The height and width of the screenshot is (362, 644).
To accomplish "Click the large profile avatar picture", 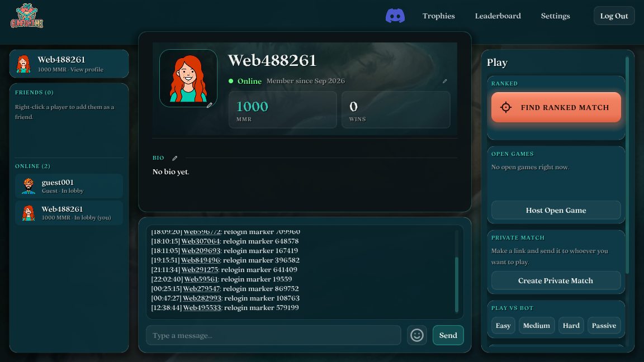I will [188, 78].
